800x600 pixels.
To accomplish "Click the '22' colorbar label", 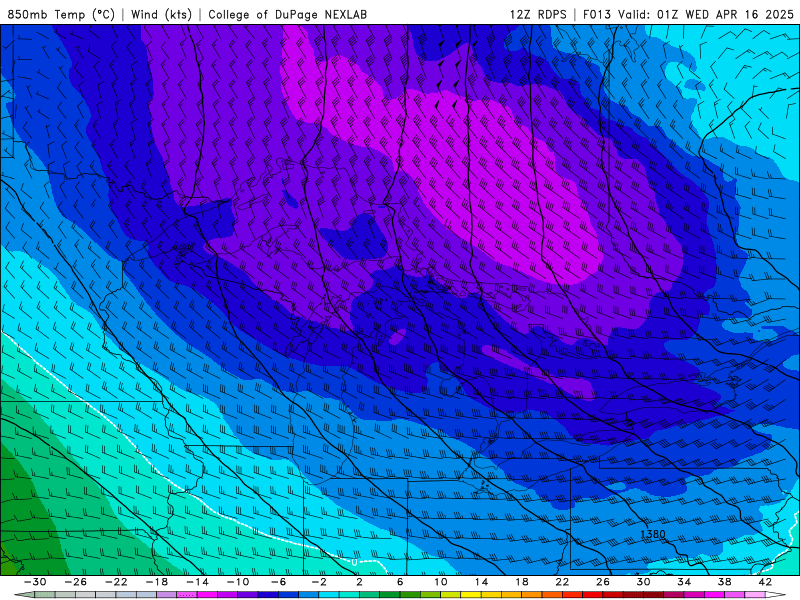I will coord(562,582).
